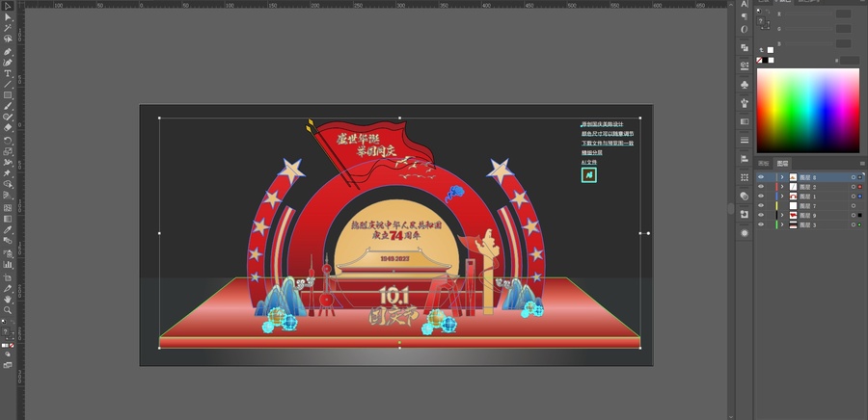
Task: Select the Column Graph tool
Action: (8, 265)
